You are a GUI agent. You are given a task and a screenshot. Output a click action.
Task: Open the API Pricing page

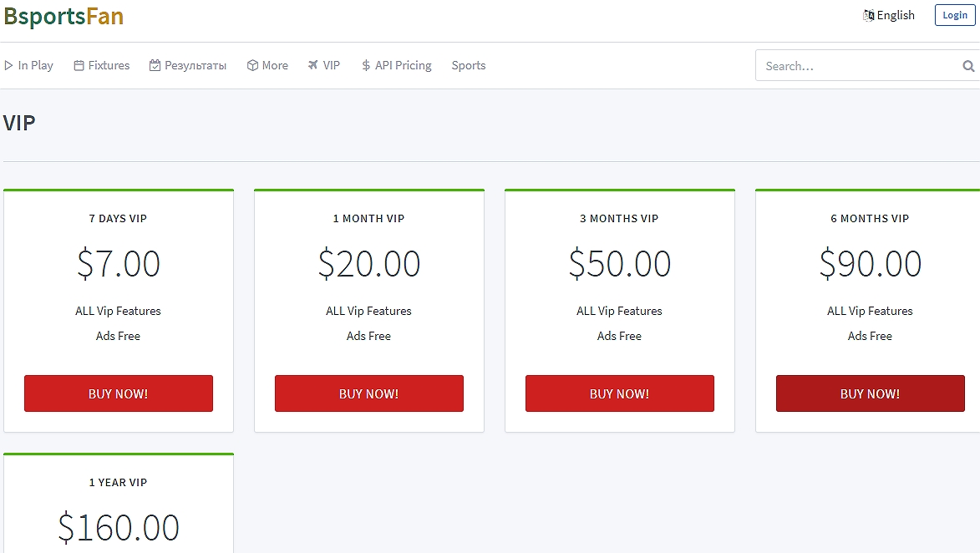tap(403, 65)
